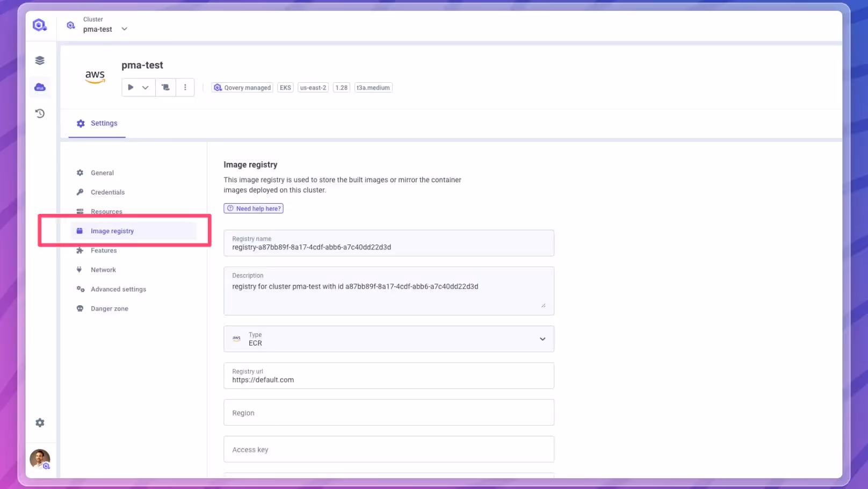This screenshot has height=489, width=868.
Task: Click the Qovery managed badge
Action: (242, 87)
